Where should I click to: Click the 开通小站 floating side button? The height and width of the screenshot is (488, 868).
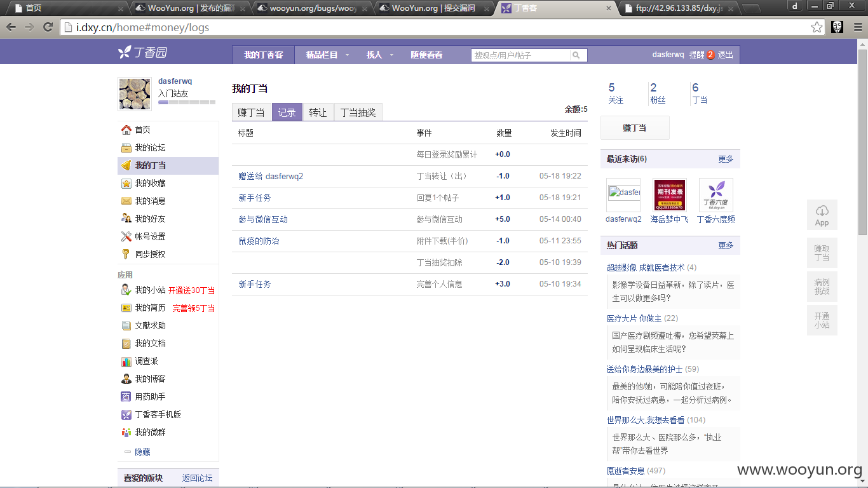point(822,320)
